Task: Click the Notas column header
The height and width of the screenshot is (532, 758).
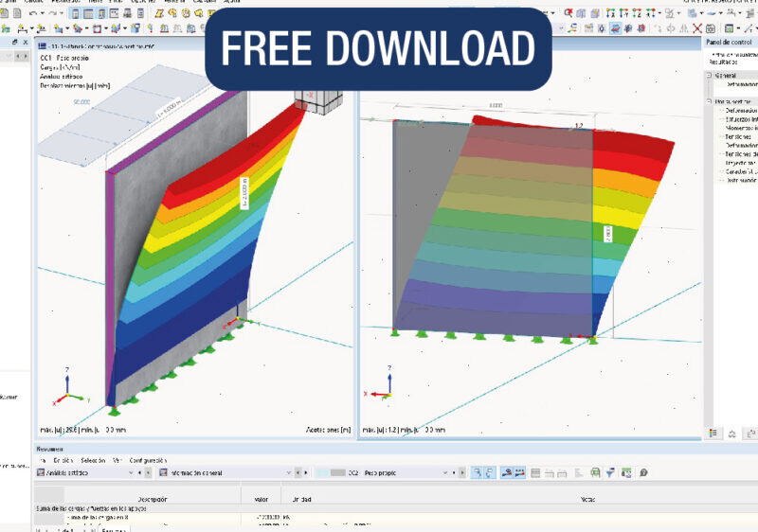Action: pyautogui.click(x=587, y=499)
